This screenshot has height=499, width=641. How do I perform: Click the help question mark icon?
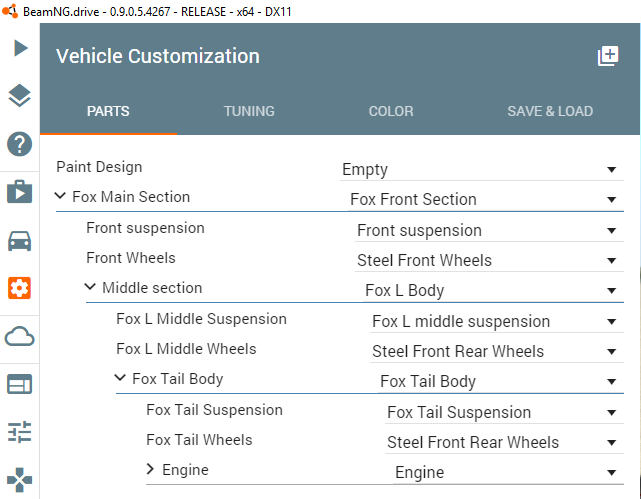[x=20, y=144]
